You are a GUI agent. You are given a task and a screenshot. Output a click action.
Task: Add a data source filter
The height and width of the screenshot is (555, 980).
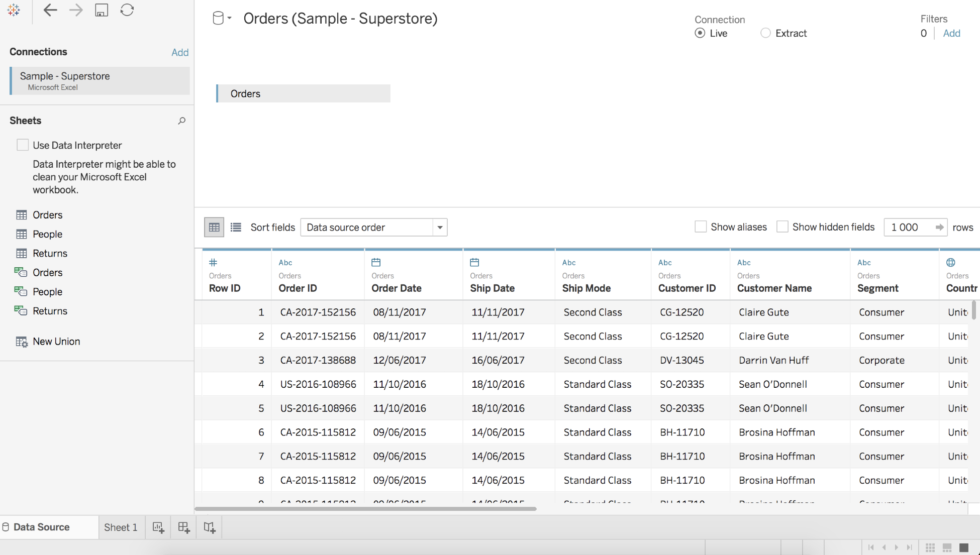(951, 33)
